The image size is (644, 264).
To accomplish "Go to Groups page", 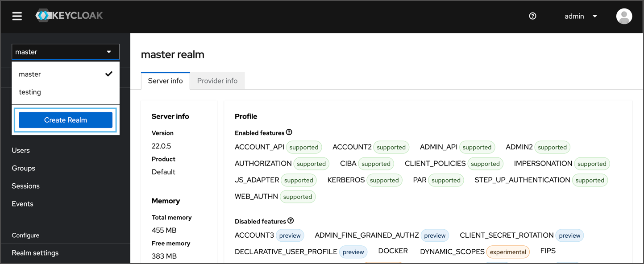I will [x=23, y=168].
